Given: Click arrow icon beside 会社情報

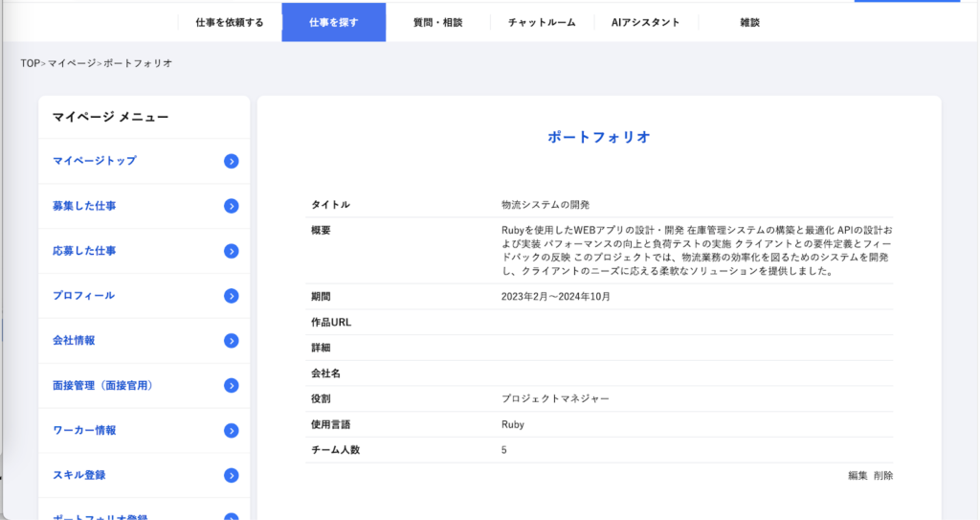Looking at the screenshot, I should tap(231, 341).
